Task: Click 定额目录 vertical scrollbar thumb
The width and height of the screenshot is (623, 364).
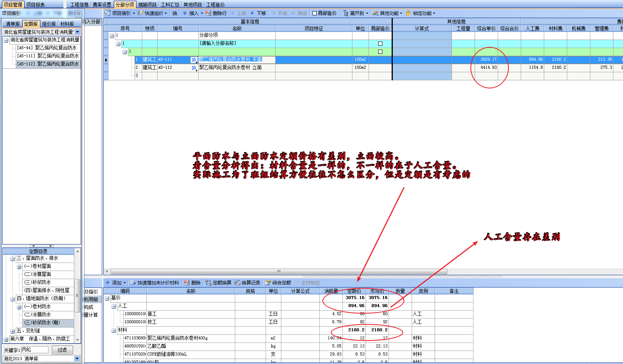Action: coord(77,295)
